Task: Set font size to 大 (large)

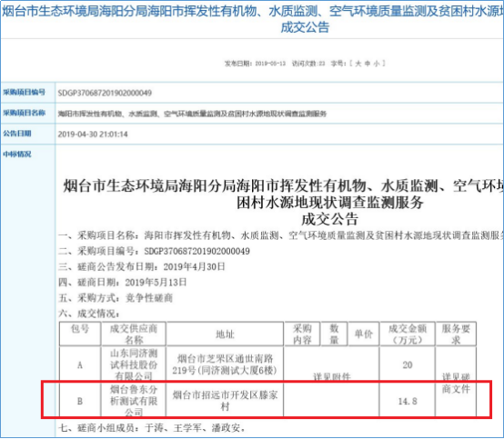Action: tap(358, 64)
